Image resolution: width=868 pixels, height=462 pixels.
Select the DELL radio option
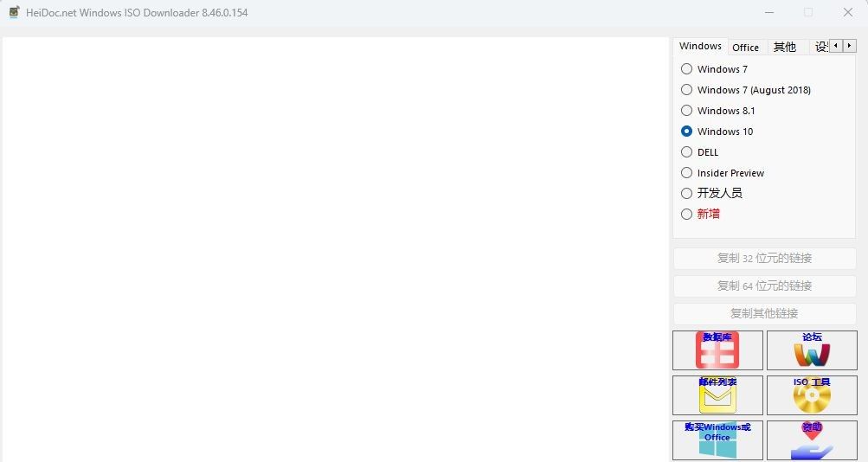tap(686, 152)
